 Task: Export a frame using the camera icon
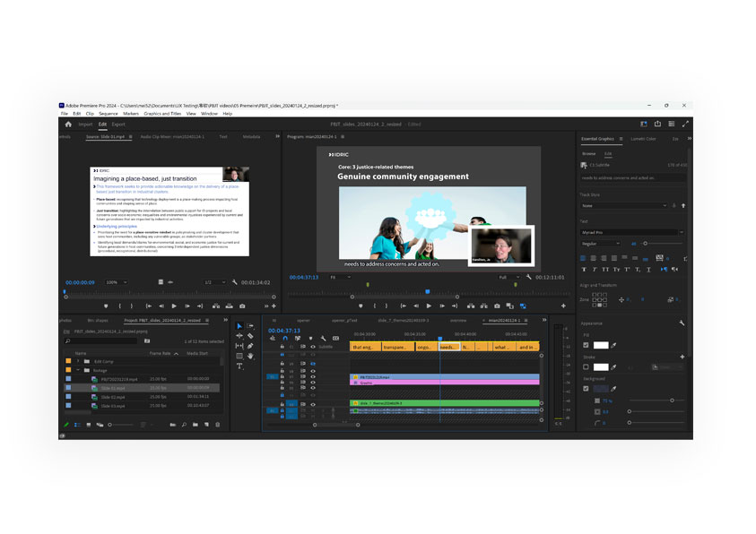coord(242,306)
